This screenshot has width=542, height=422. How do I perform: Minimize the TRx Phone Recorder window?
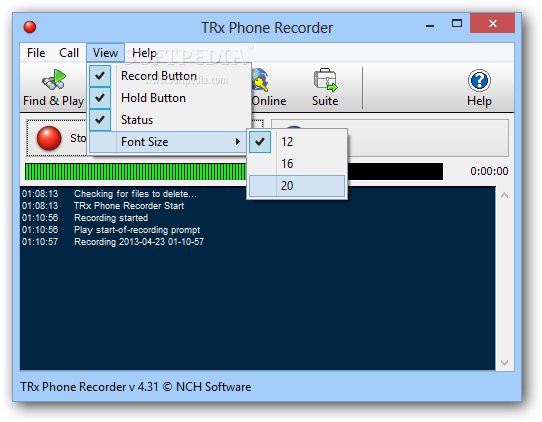click(430, 25)
